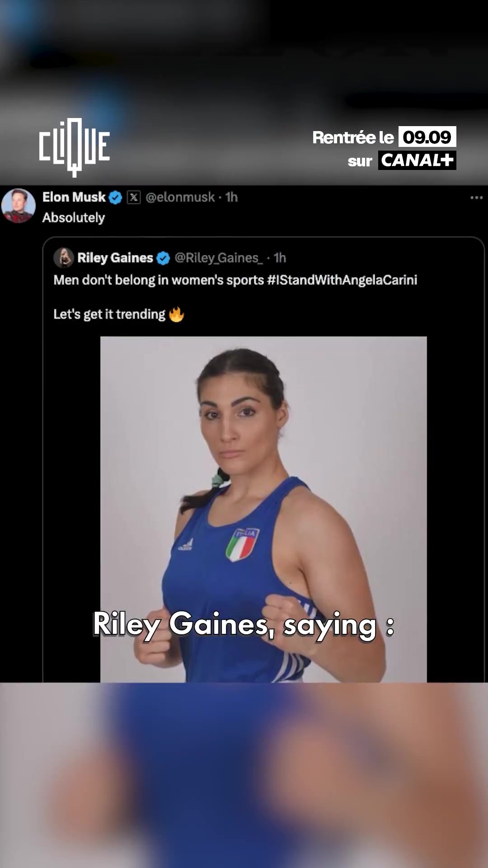Image resolution: width=488 pixels, height=868 pixels.
Task: Click Riley Gaines' small profile avatar
Action: tap(64, 258)
